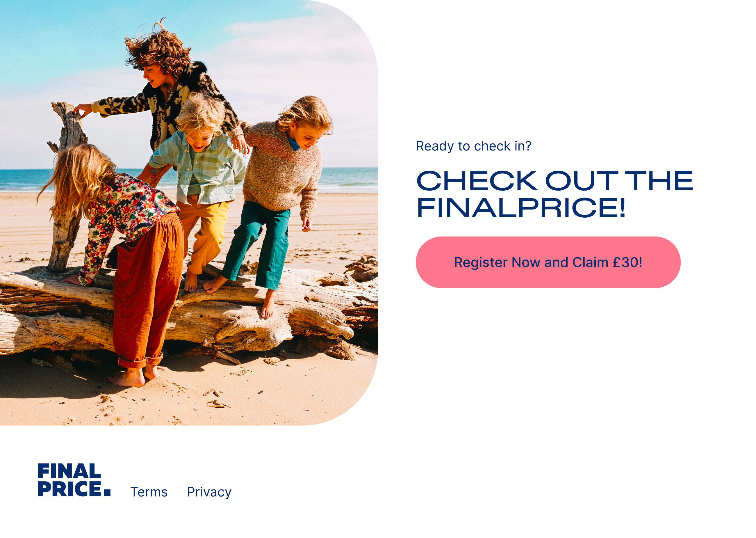756x538 pixels.
Task: Click the Register Now and Claim £30! button
Action: 548,262
